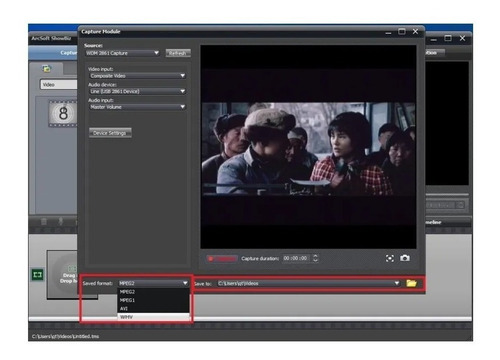Click the Device Settings button
The height and width of the screenshot is (360, 500).
click(x=110, y=133)
